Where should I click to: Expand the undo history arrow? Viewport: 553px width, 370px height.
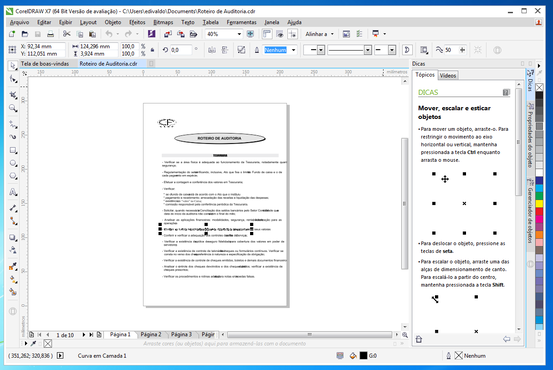[x=118, y=34]
